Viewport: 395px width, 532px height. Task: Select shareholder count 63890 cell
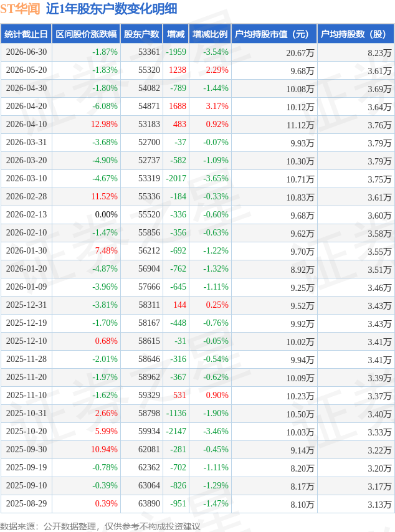pyautogui.click(x=141, y=504)
